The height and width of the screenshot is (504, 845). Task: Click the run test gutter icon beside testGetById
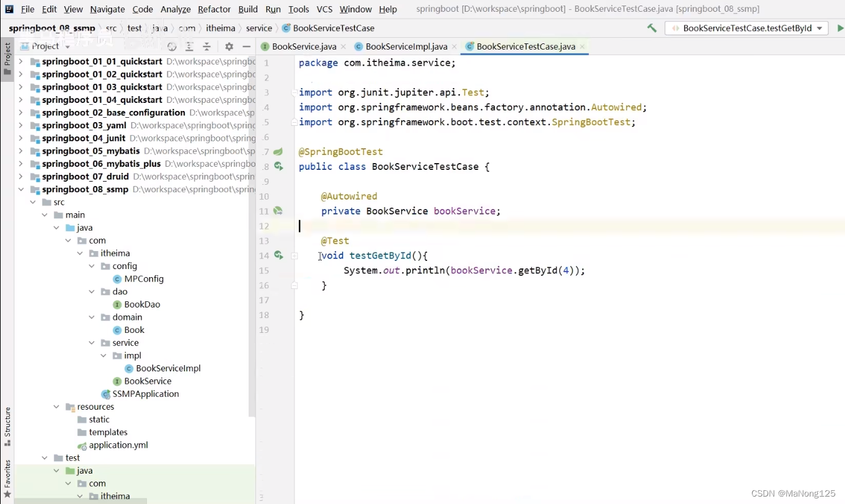tap(278, 255)
